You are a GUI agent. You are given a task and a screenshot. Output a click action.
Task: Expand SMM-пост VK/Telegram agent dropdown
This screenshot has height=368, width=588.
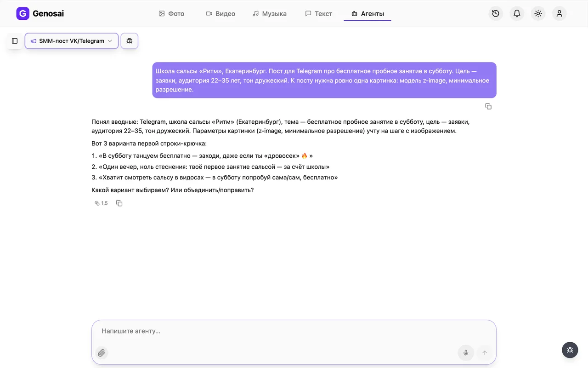[x=72, y=41]
